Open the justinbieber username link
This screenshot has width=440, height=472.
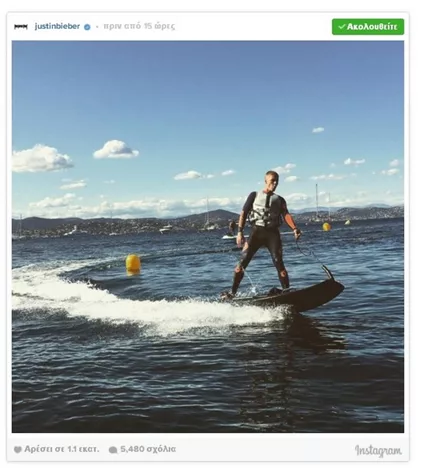(x=57, y=26)
